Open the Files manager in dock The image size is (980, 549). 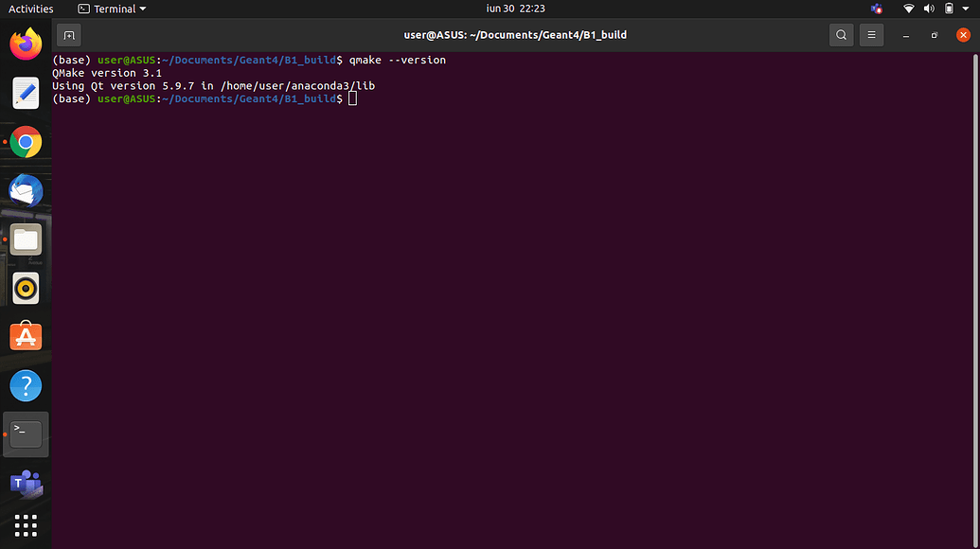click(26, 240)
